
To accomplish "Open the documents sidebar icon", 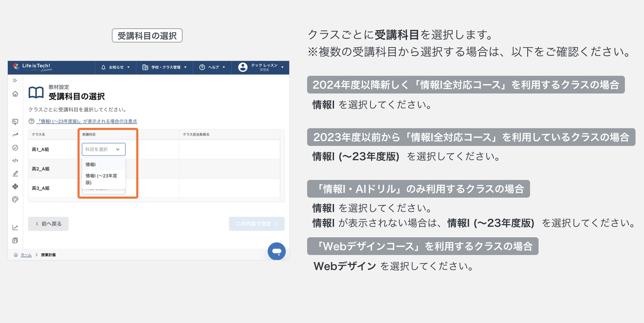I will pyautogui.click(x=15, y=240).
